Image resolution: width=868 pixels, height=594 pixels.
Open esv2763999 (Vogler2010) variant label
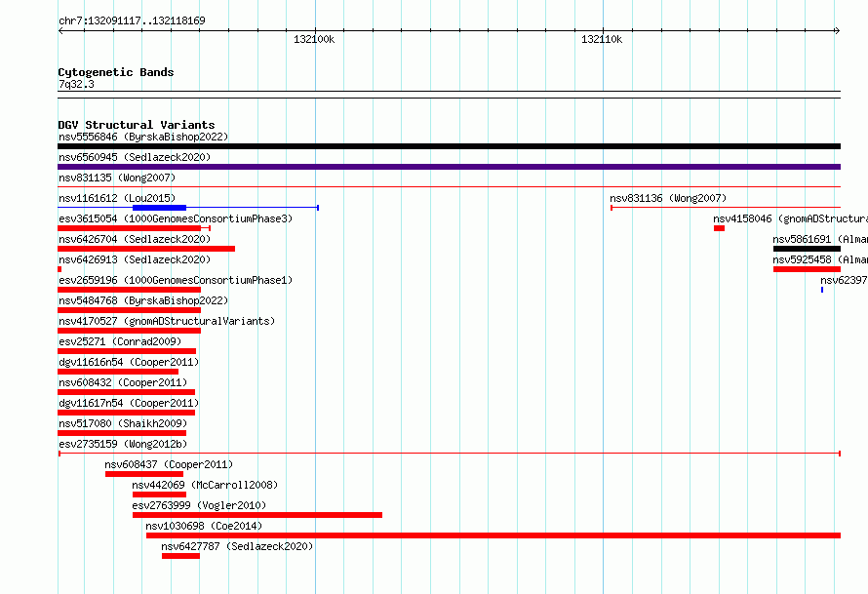(x=199, y=505)
